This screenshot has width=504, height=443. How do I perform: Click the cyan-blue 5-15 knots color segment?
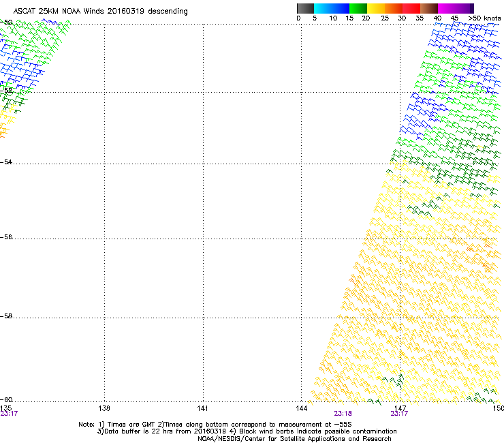(332, 8)
